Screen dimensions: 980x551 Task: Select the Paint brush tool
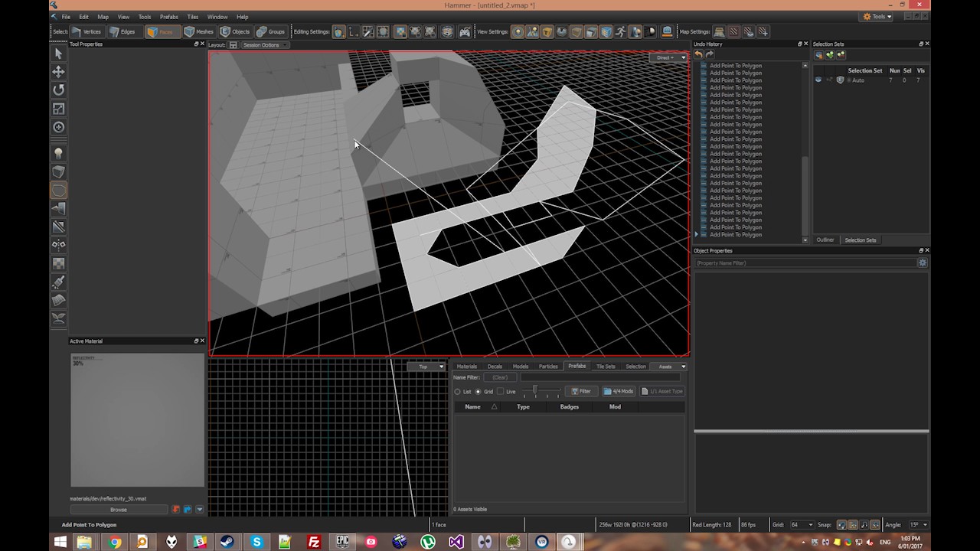[x=58, y=282]
